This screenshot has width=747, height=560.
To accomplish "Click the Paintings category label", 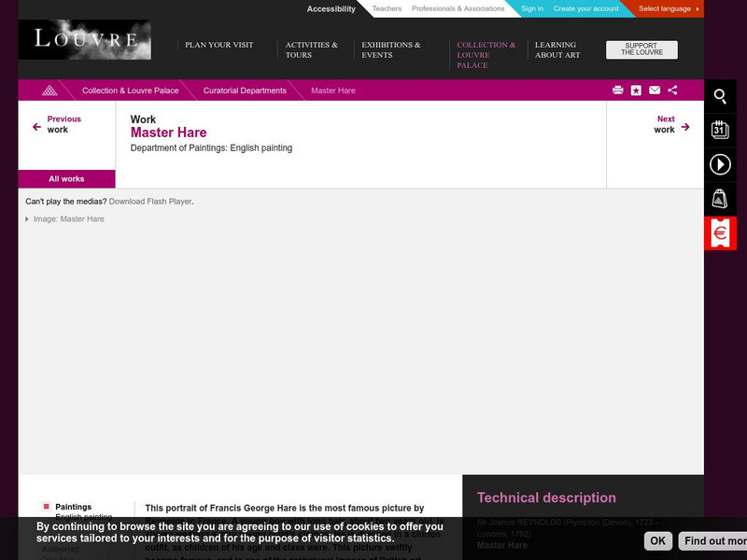I will click(74, 507).
